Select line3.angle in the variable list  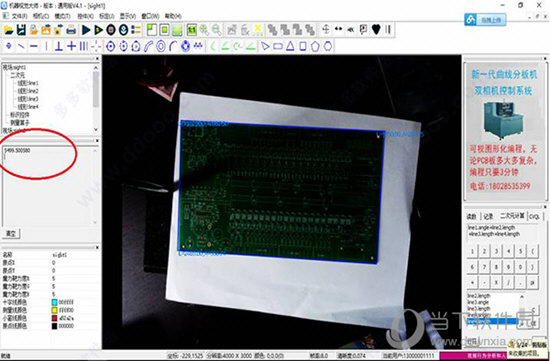[x=478, y=302]
